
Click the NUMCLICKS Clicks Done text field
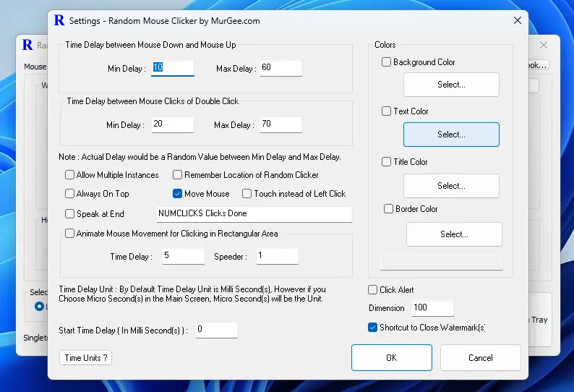[254, 214]
